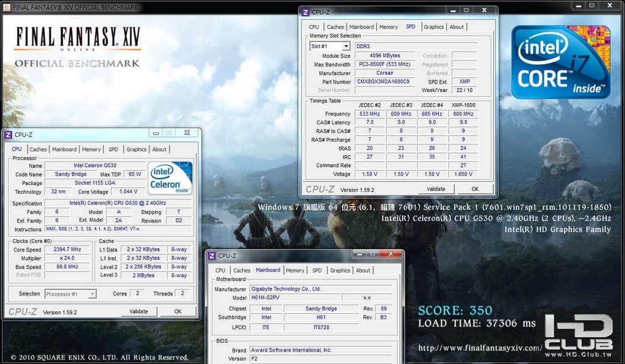Click the Module Size value 4096 MBytes
The height and width of the screenshot is (364, 625).
385,55
